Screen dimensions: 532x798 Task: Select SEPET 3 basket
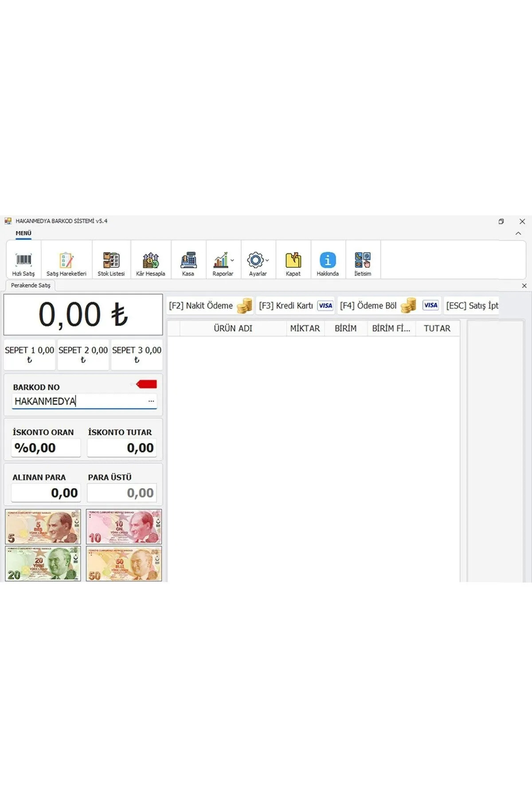[137, 355]
